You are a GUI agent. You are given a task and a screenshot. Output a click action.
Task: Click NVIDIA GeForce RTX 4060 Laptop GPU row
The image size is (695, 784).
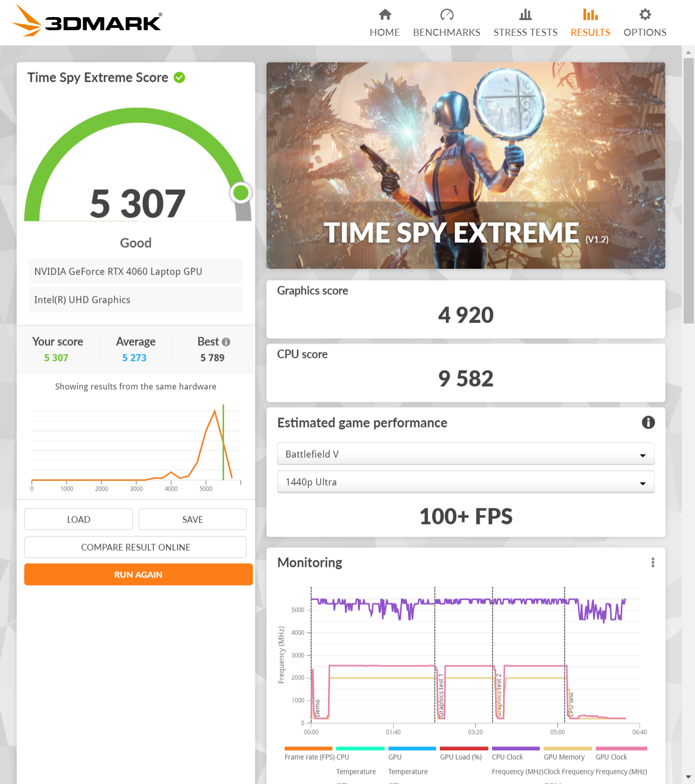point(136,272)
